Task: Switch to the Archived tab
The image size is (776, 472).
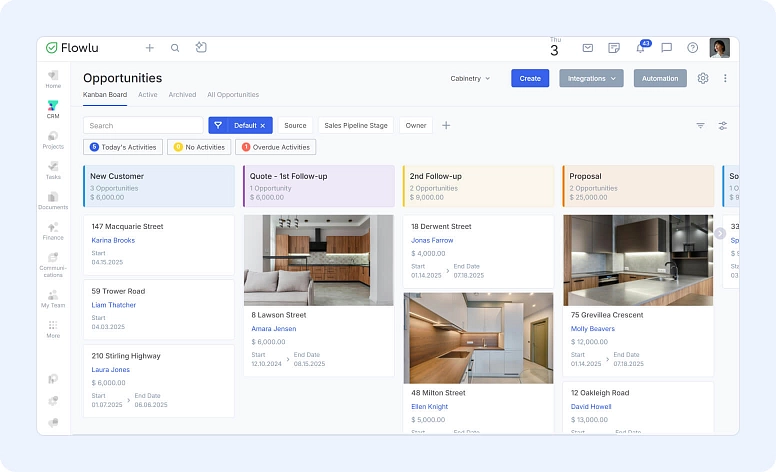Action: [x=182, y=95]
